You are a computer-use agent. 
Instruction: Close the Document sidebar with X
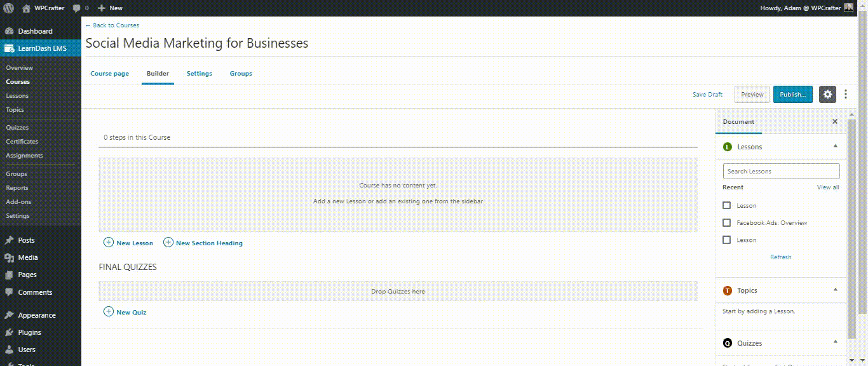(x=835, y=121)
